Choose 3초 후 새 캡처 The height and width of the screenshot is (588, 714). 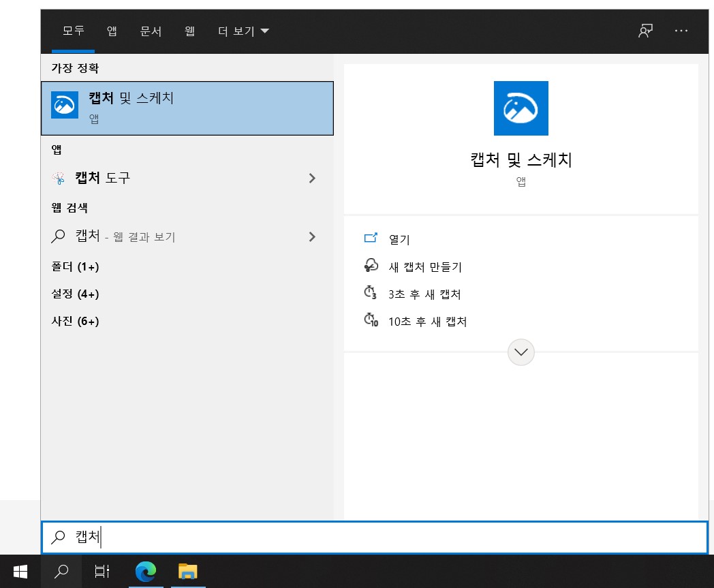click(x=424, y=294)
